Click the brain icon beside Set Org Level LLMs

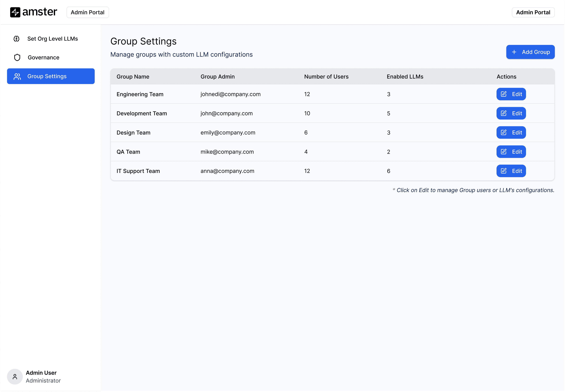(x=16, y=39)
